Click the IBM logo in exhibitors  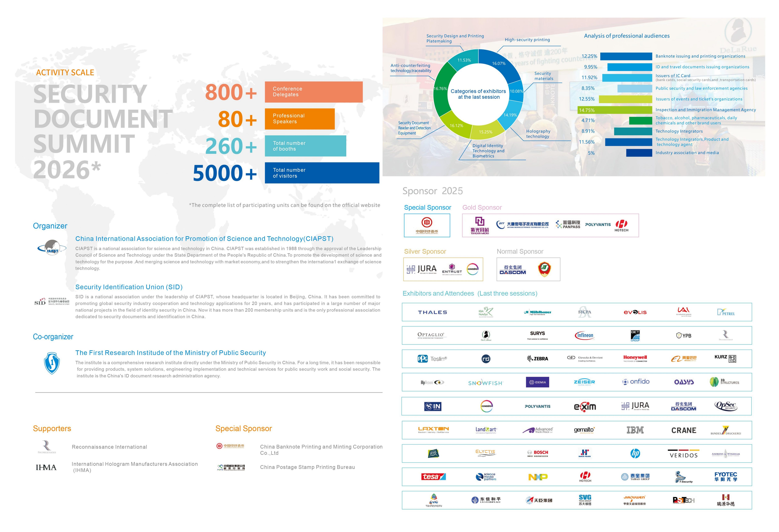coord(635,430)
